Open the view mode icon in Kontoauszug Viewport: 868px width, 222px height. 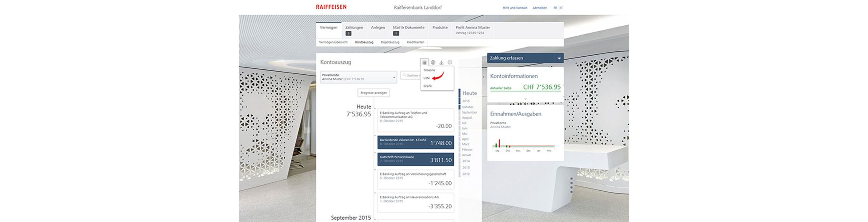pos(425,63)
